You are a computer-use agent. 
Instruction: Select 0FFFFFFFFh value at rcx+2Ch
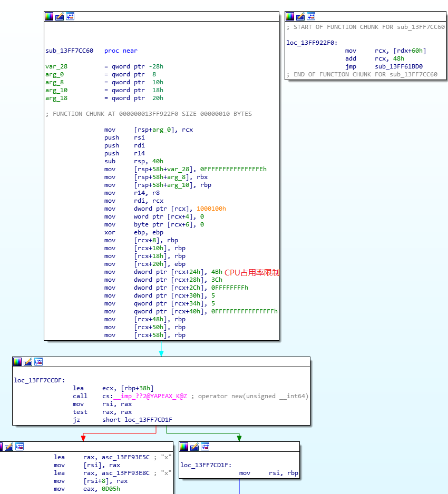click(229, 288)
